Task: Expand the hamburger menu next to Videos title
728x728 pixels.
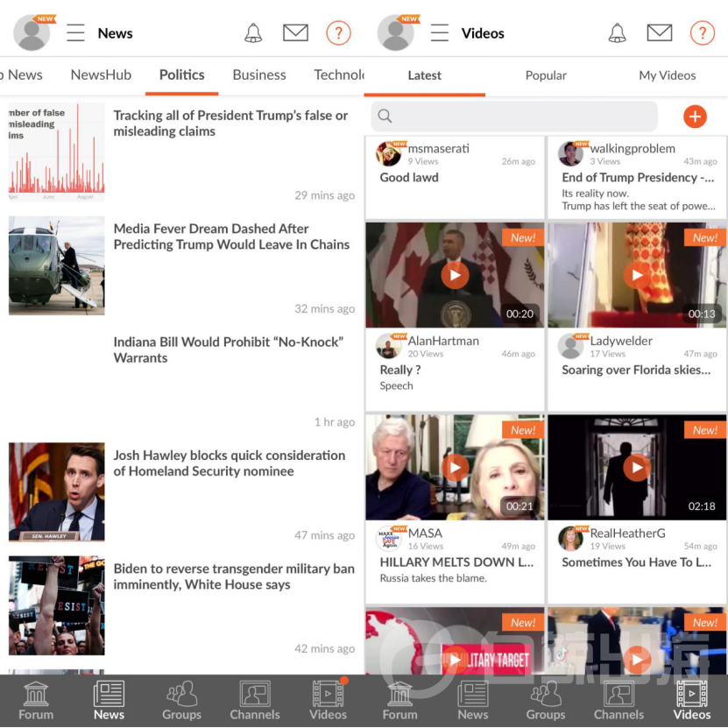Action: click(x=440, y=33)
